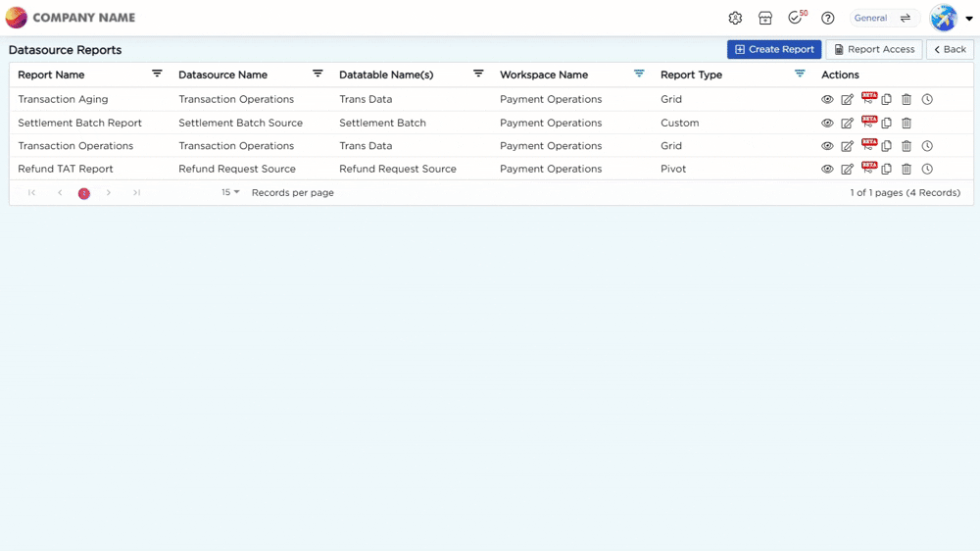Click BETA icon for Transaction Aging row

coord(868,98)
